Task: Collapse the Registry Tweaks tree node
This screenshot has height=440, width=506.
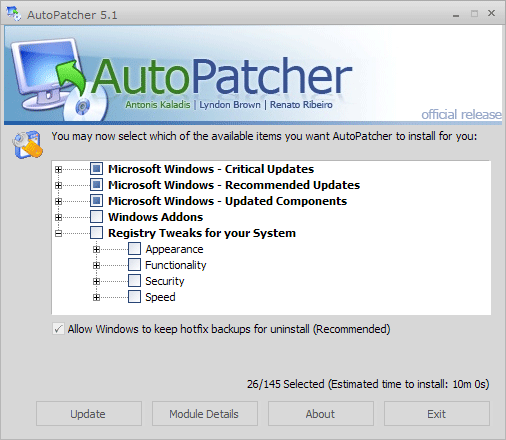Action: (58, 233)
